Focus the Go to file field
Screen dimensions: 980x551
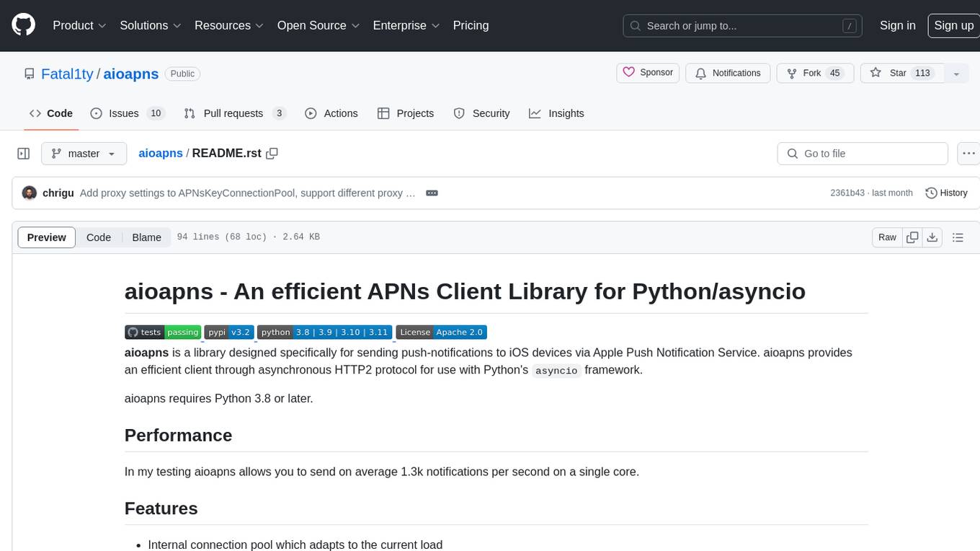tap(863, 154)
